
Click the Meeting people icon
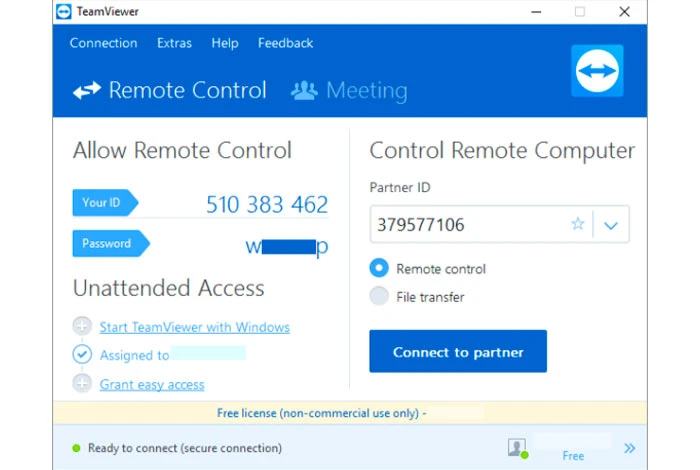(304, 91)
